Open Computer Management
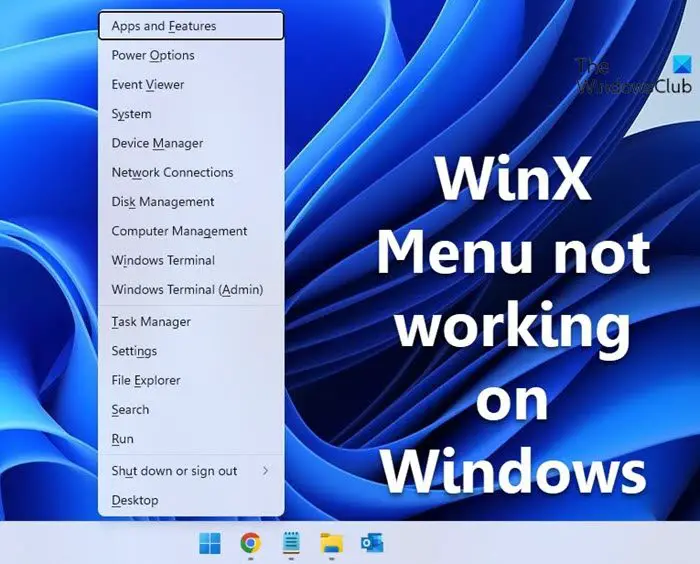This screenshot has width=700, height=564. pyautogui.click(x=191, y=231)
